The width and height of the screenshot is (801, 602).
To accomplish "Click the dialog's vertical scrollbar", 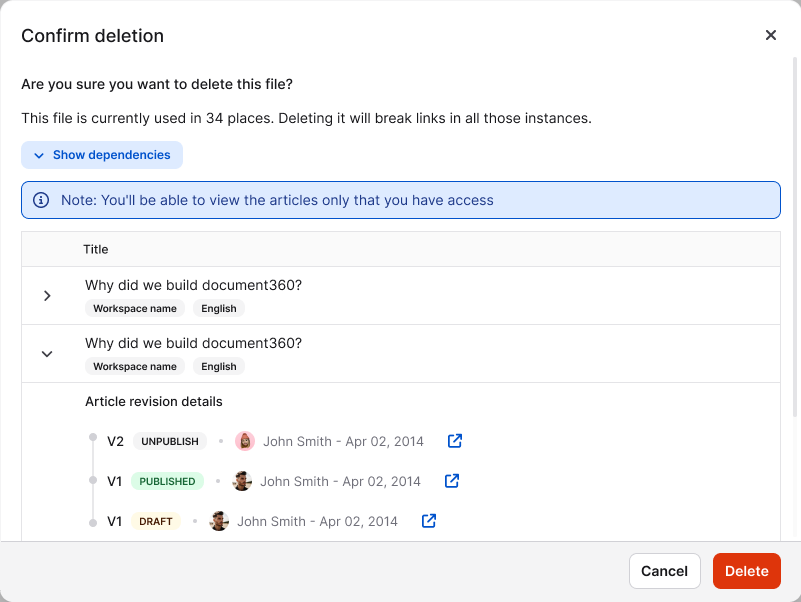I will point(794,237).
